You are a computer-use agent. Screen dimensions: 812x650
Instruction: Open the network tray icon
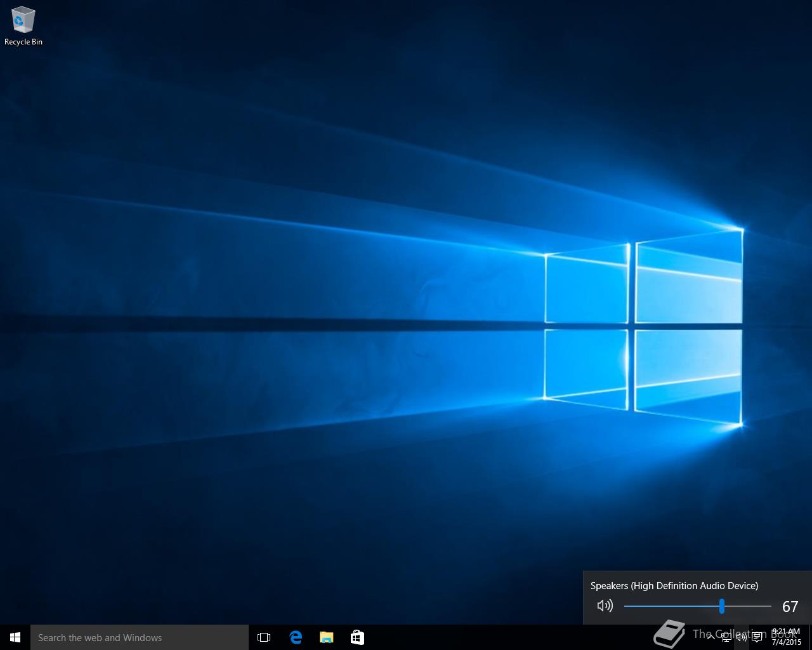726,637
